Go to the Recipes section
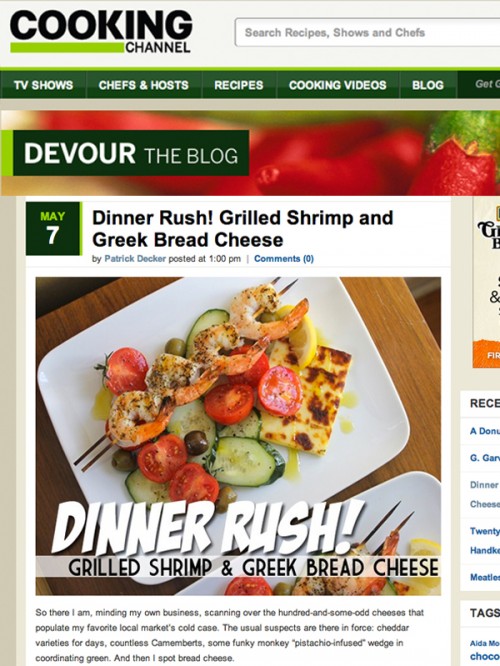This screenshot has height=666, width=500. pyautogui.click(x=239, y=85)
